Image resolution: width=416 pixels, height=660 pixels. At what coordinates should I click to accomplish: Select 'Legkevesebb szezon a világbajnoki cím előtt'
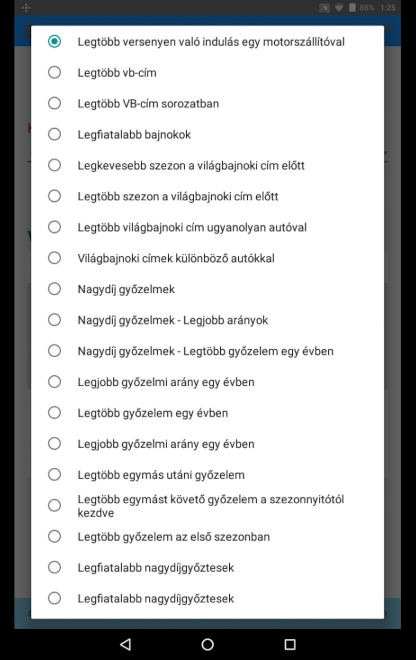coord(208,165)
